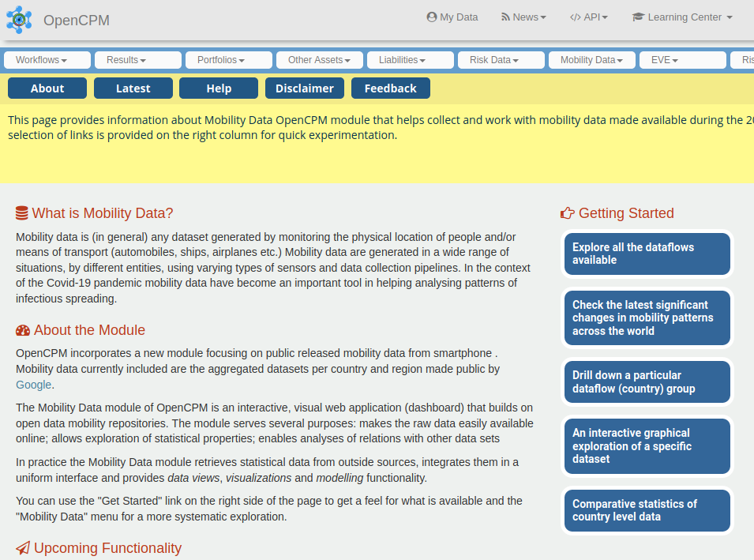Click the Feedback button

click(x=390, y=88)
